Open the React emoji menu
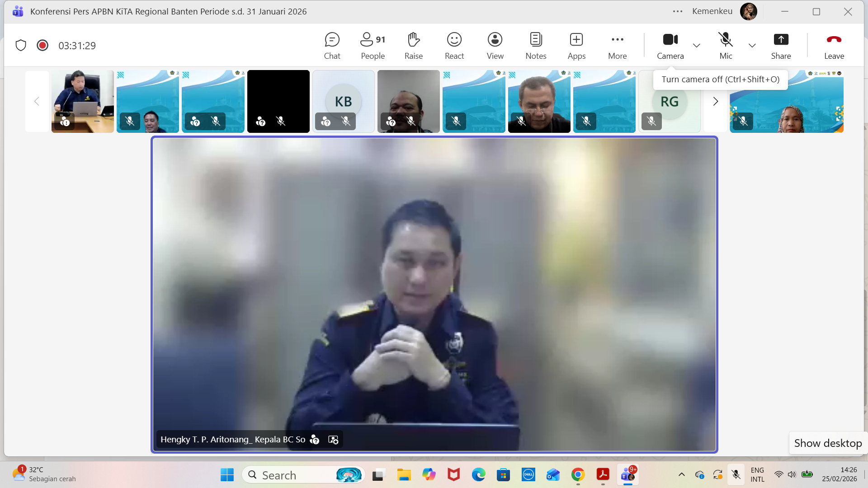Image resolution: width=868 pixels, height=488 pixels. (x=454, y=45)
